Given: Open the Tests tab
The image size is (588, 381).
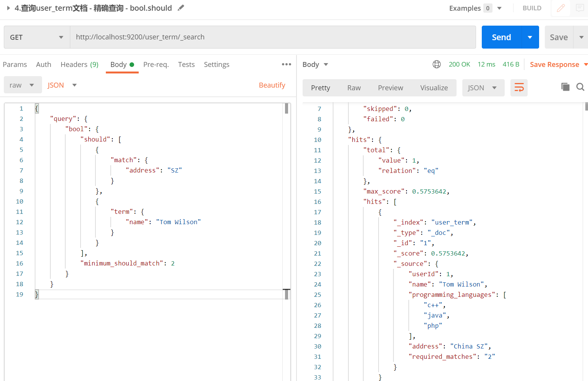Looking at the screenshot, I should point(186,65).
